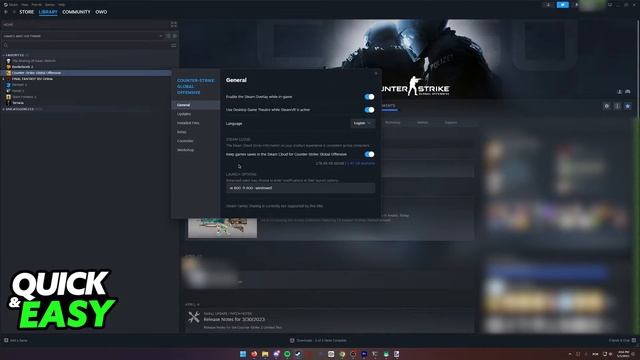Show hidden system tray icons

[570, 354]
